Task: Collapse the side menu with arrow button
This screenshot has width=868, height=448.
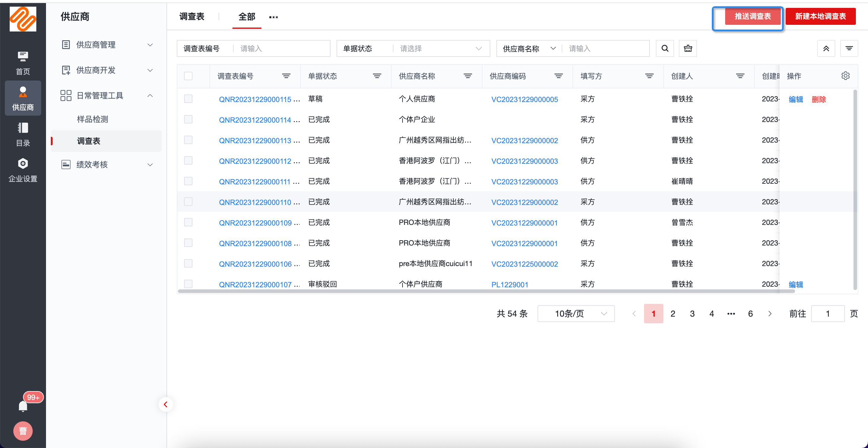Action: pos(166,404)
